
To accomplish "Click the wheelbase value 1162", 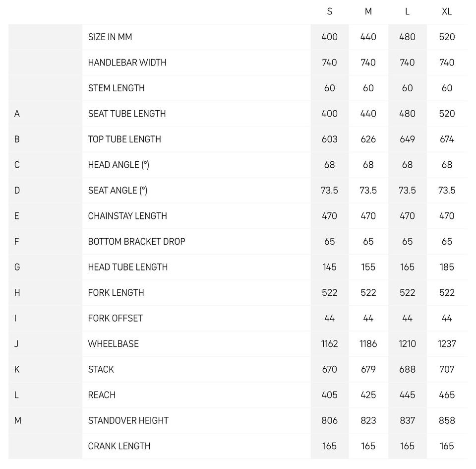I will tap(330, 344).
